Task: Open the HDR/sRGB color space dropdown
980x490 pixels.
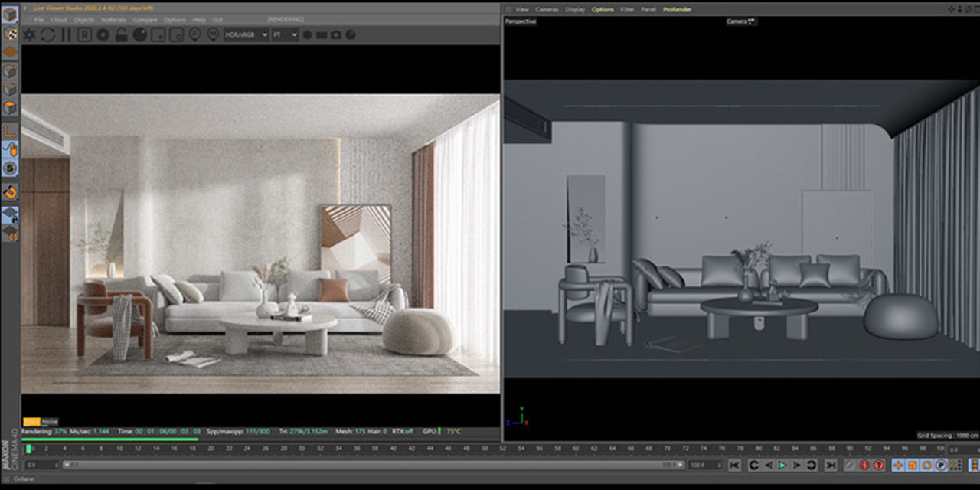Action: tap(243, 34)
